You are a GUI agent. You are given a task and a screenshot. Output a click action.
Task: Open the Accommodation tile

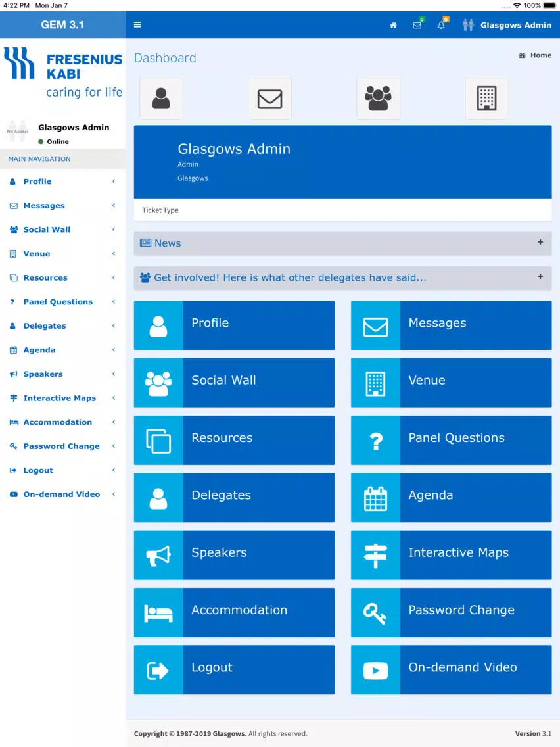tap(234, 612)
